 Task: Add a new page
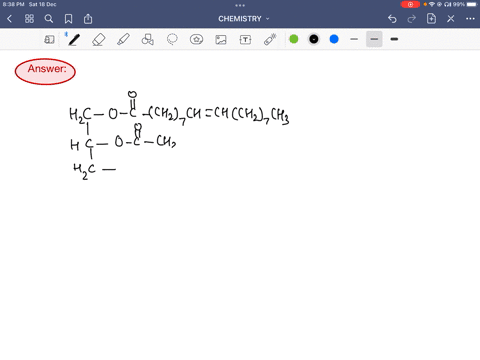pyautogui.click(x=431, y=19)
